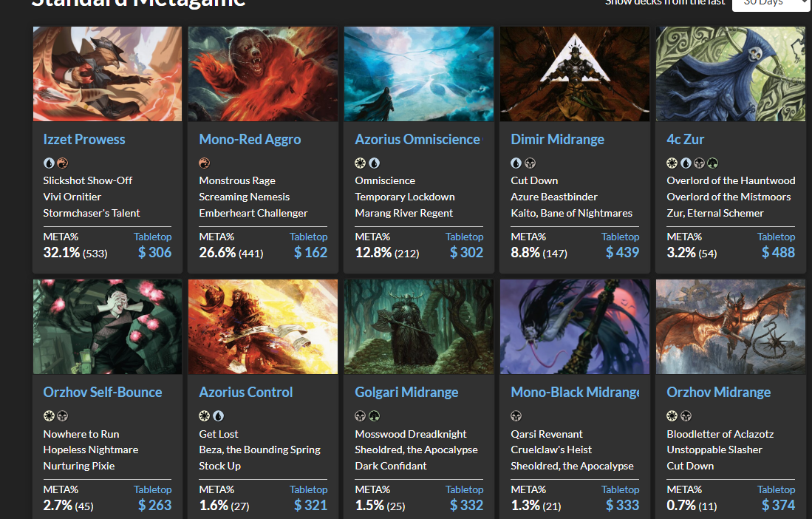The image size is (812, 519).
Task: Click white mana icon under Azorius Control
Action: [x=205, y=416]
